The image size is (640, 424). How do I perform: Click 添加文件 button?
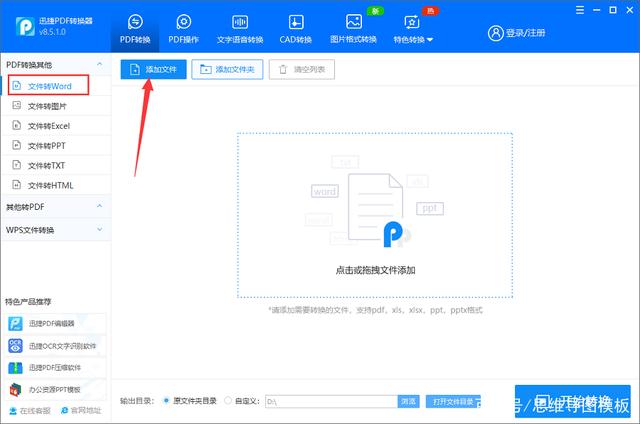(x=153, y=69)
